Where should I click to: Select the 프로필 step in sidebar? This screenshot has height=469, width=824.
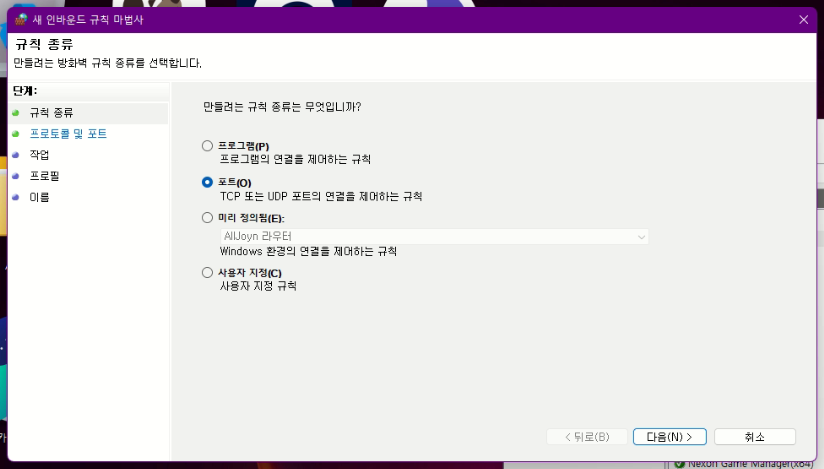[44, 176]
